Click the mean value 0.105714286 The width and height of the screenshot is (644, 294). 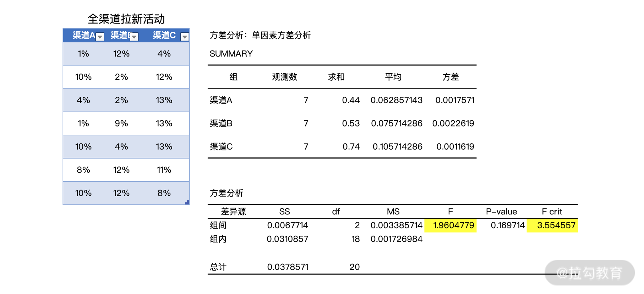tap(398, 146)
